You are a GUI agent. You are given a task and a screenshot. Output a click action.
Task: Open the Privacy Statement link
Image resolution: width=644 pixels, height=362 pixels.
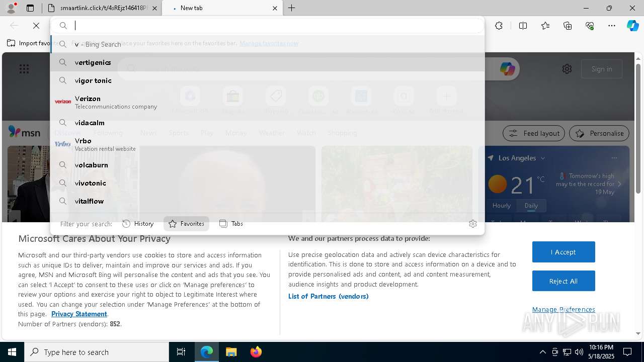[x=79, y=314]
